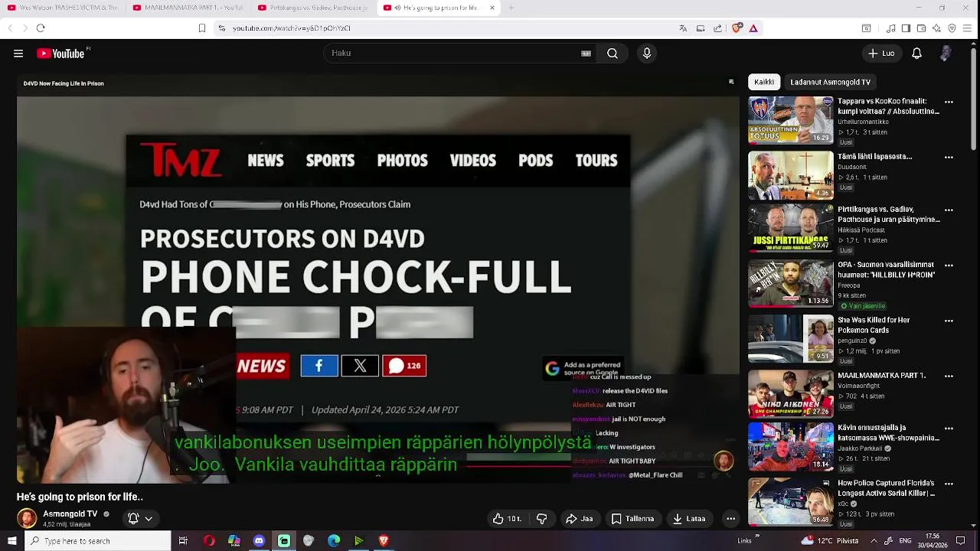Open the YouTube guide hamburger menu
Viewport: 980px width, 551px height.
pyautogui.click(x=18, y=54)
